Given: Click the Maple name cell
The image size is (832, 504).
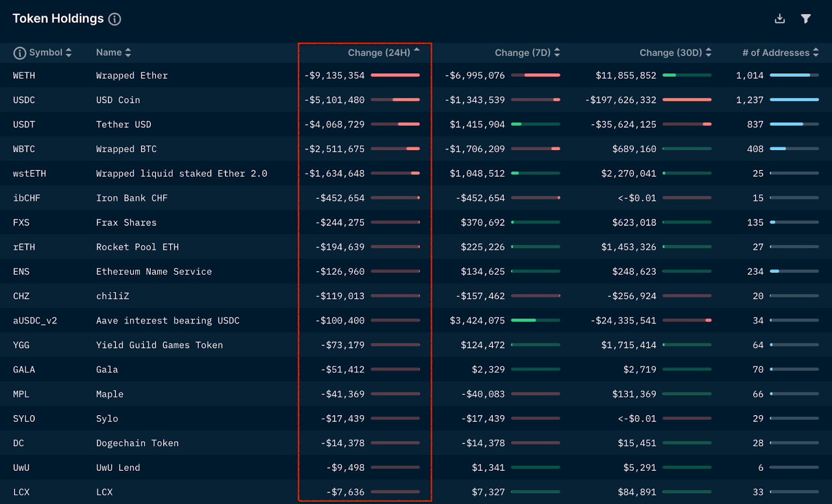Looking at the screenshot, I should point(110,394).
